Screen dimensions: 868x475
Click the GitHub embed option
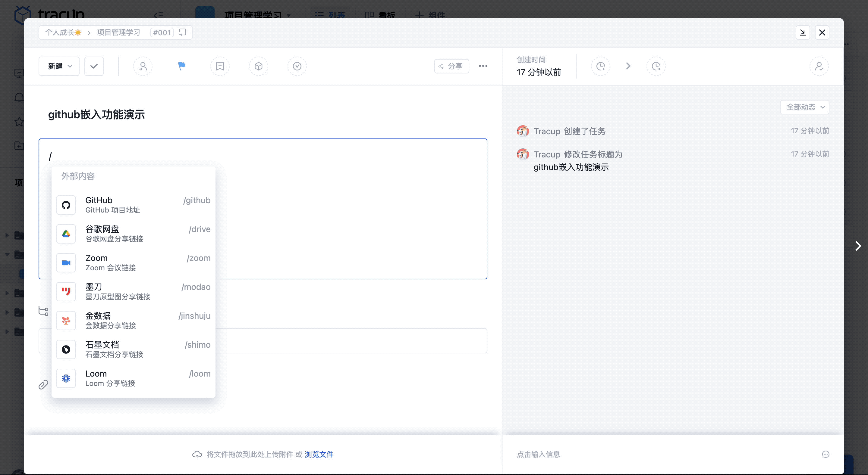pos(134,204)
